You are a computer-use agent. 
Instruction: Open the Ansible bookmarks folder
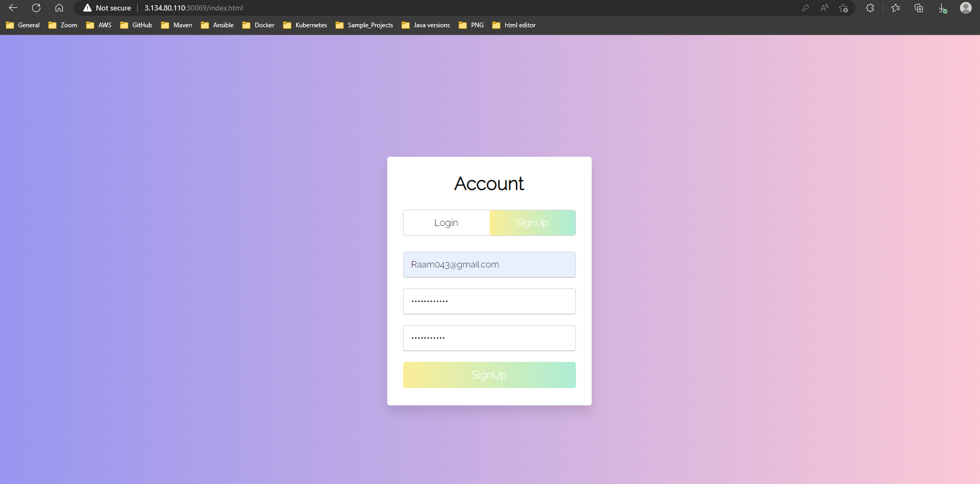point(217,25)
